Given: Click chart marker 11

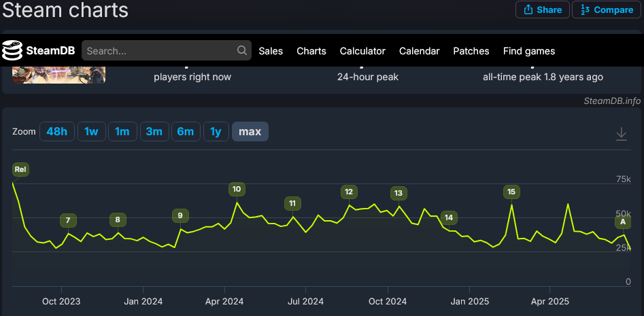Looking at the screenshot, I should [x=292, y=204].
